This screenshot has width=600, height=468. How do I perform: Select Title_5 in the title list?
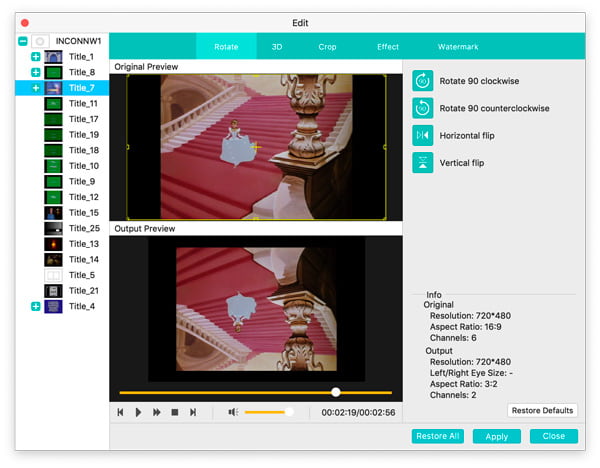82,275
